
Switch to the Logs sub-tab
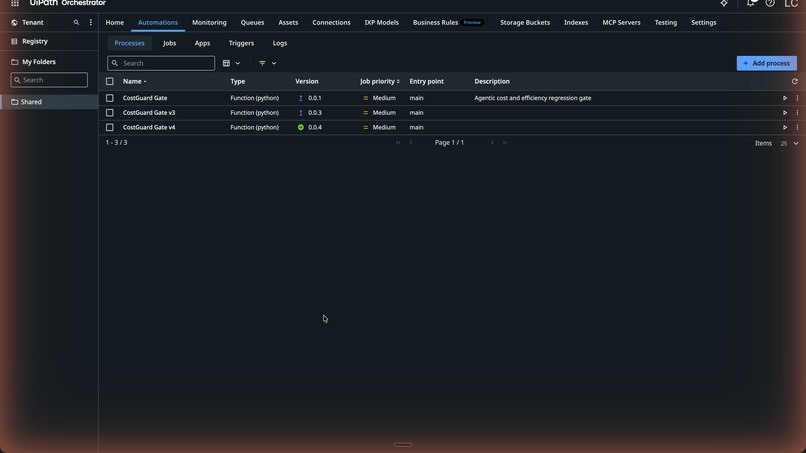pyautogui.click(x=280, y=43)
